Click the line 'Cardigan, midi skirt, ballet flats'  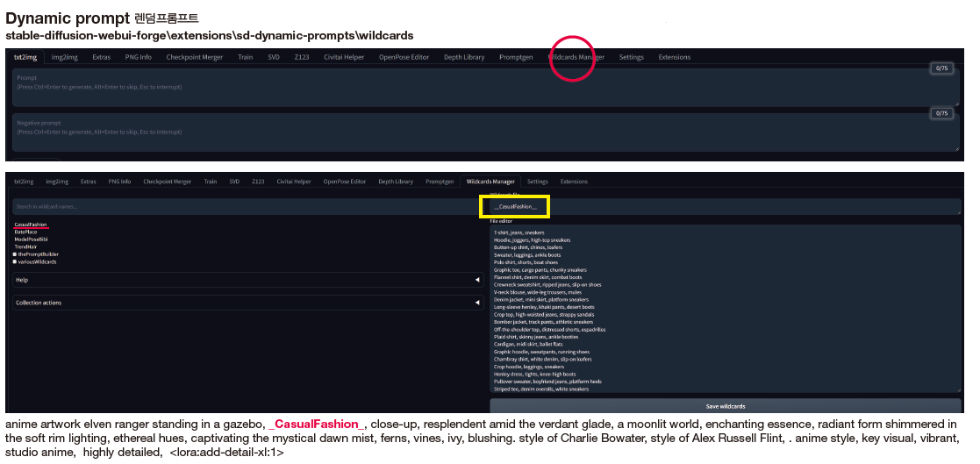pyautogui.click(x=528, y=345)
